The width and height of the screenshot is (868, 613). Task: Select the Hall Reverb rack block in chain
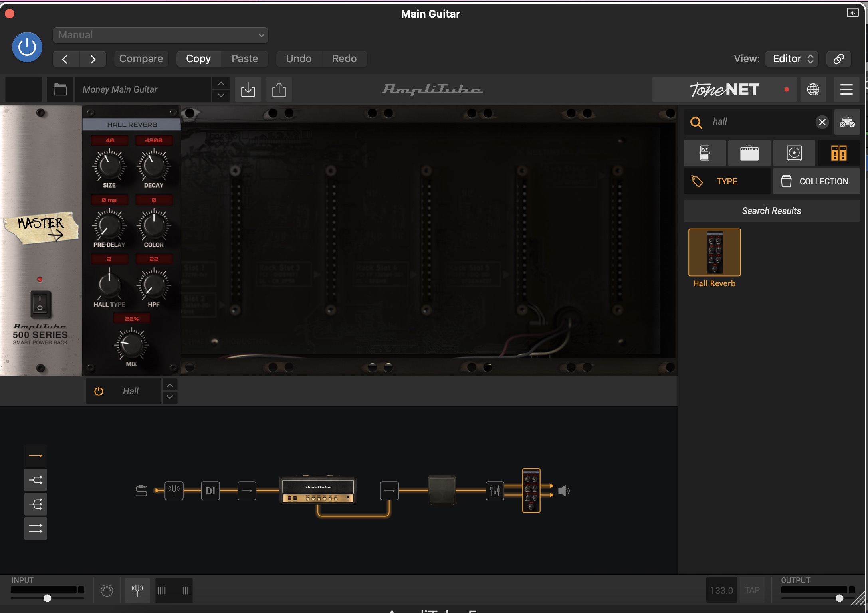(x=531, y=490)
